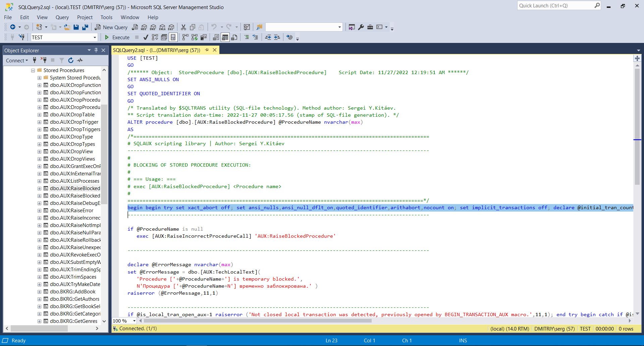Screen dimensions: 644x346
Task: Open a new MDX query
Action: [x=144, y=27]
